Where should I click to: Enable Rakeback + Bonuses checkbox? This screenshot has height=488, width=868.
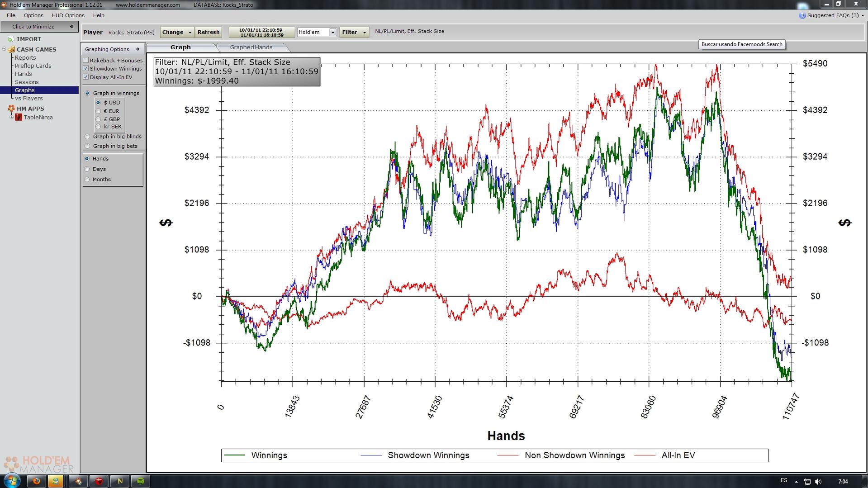coord(86,60)
